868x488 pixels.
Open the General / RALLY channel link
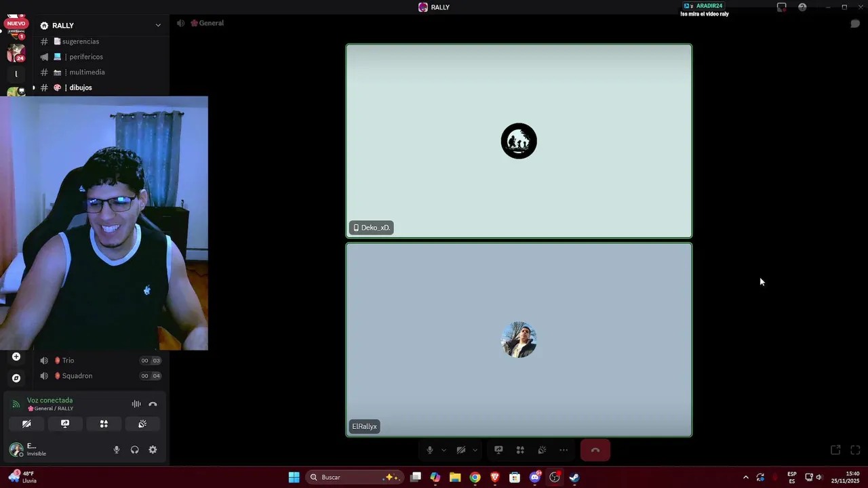50,409
